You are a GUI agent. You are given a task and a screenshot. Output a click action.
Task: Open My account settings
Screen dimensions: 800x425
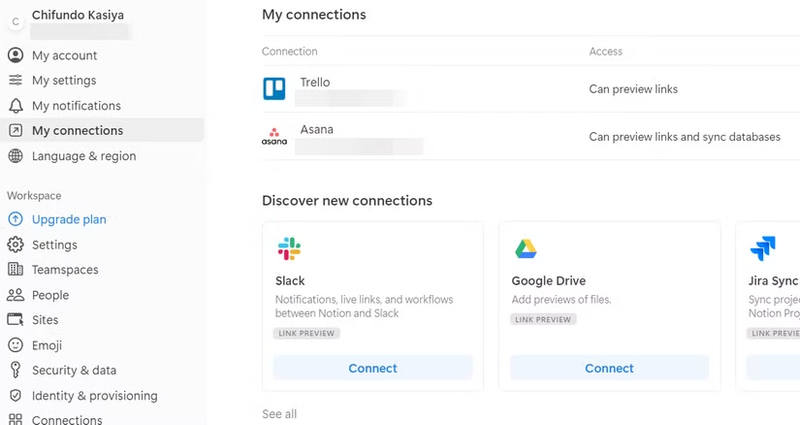64,55
